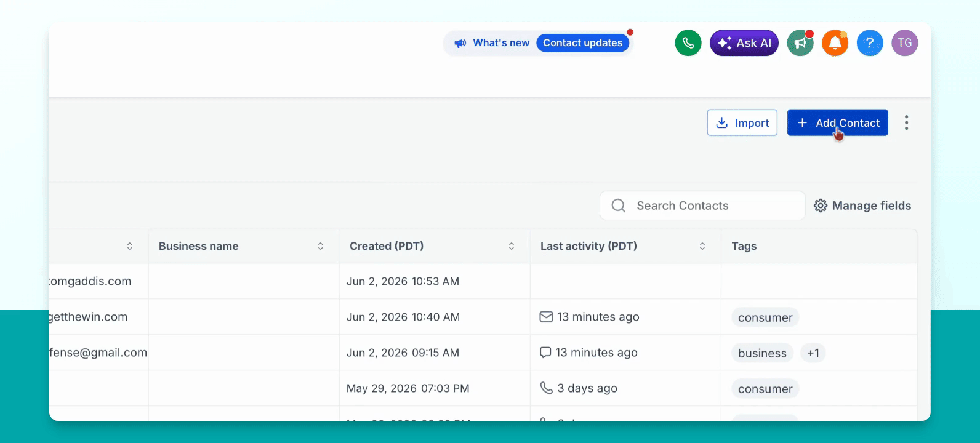Open the TG user avatar menu
This screenshot has height=443, width=980.
pyautogui.click(x=905, y=43)
